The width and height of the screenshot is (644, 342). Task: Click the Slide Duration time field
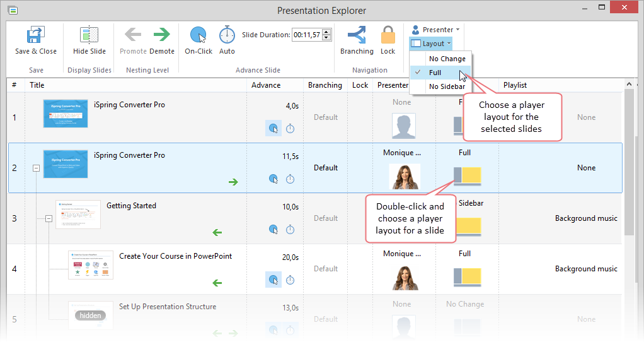tap(307, 35)
